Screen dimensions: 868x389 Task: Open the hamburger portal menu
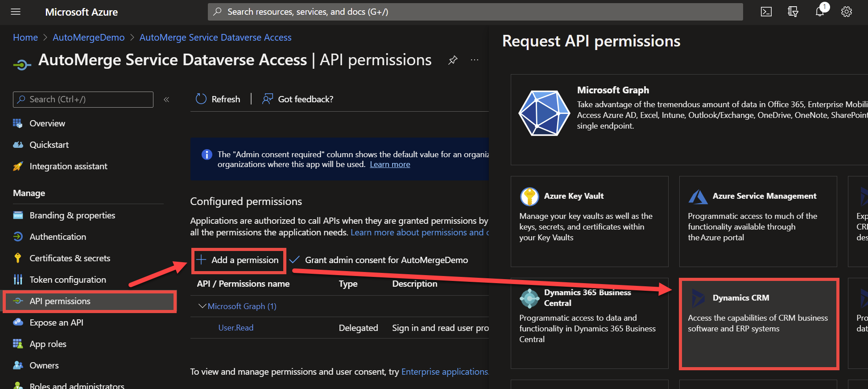(16, 12)
